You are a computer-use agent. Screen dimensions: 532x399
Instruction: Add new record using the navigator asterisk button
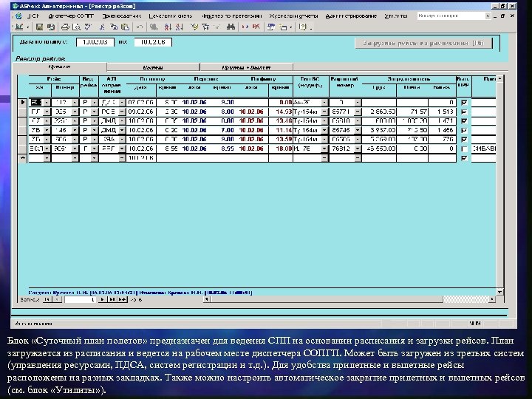pyautogui.click(x=122, y=299)
